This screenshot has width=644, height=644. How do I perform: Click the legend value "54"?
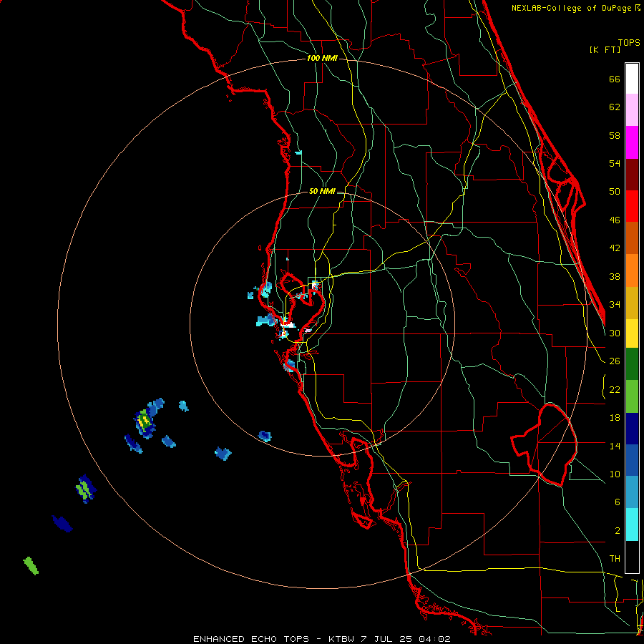pos(615,163)
